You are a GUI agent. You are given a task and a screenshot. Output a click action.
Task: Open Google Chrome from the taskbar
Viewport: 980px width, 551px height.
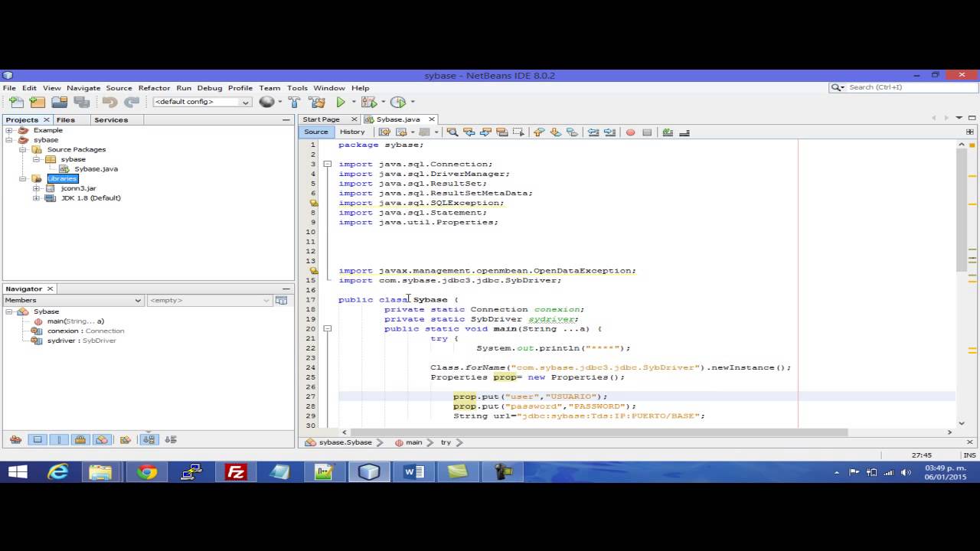coord(146,472)
